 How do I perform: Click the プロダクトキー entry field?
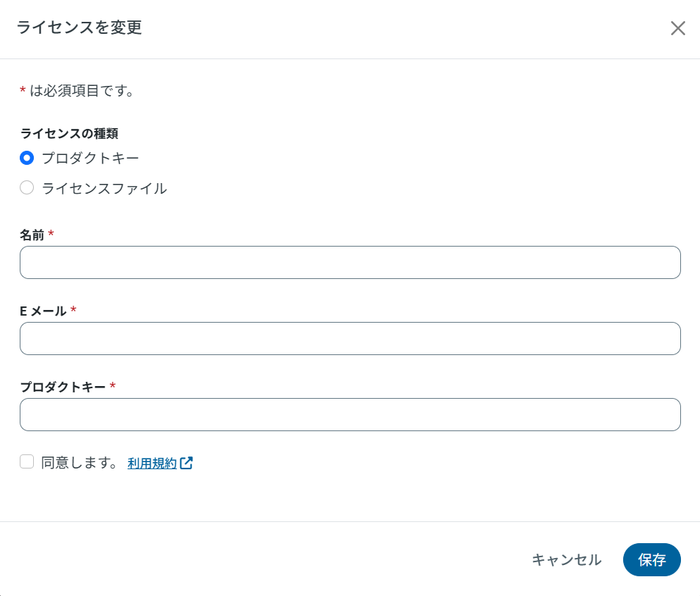(350, 414)
